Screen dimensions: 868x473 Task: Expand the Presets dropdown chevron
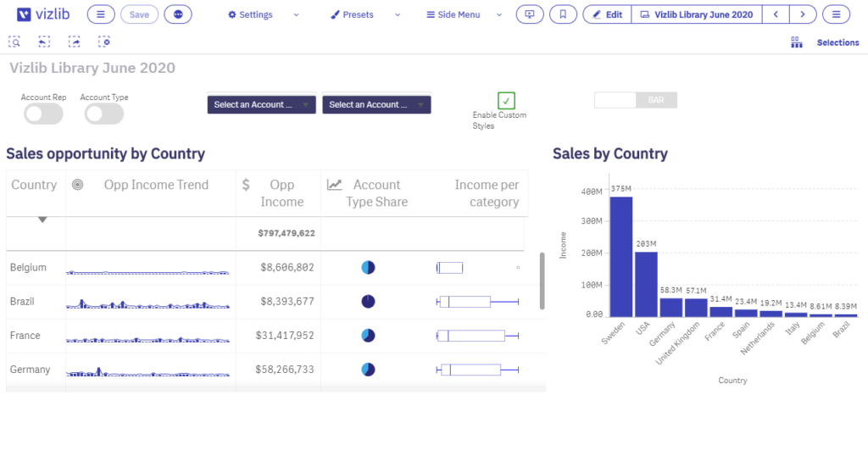398,15
